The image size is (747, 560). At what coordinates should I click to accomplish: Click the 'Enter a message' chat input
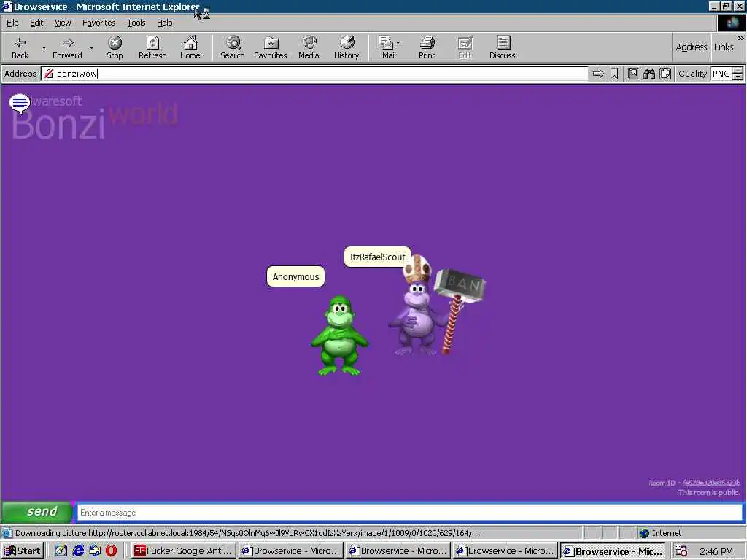(410, 513)
